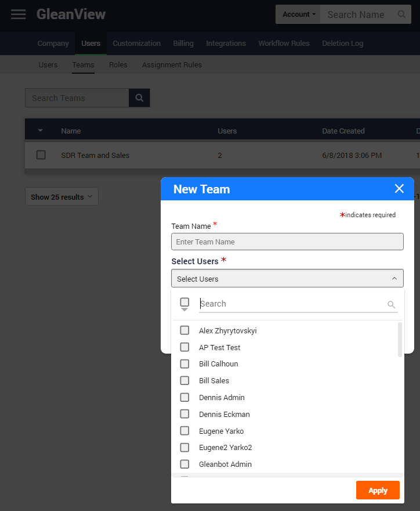Open the Roles sub-tab
The height and width of the screenshot is (511, 420).
coord(118,65)
